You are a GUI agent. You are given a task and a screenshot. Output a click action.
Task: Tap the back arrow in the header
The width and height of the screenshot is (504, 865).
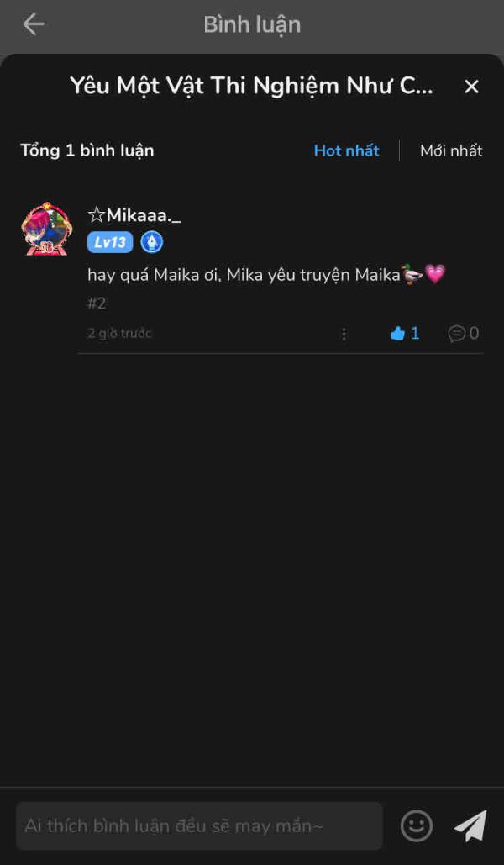(34, 24)
